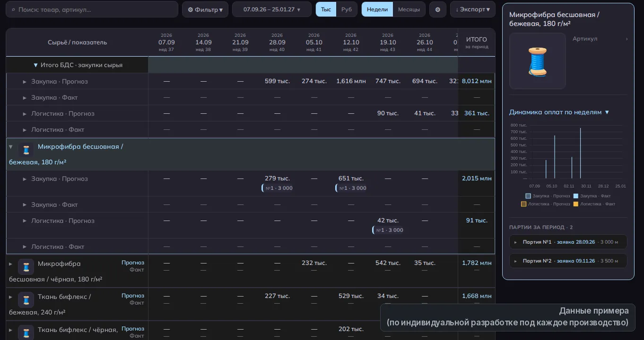Viewport: 644px width, 340px height.
Task: Click the search field for товар, артикул
Action: click(92, 9)
